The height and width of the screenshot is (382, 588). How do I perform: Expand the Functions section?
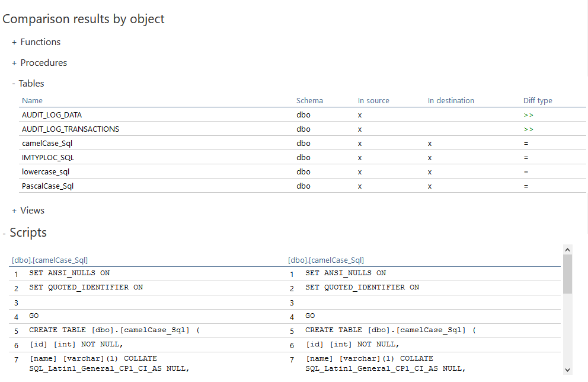coord(14,43)
